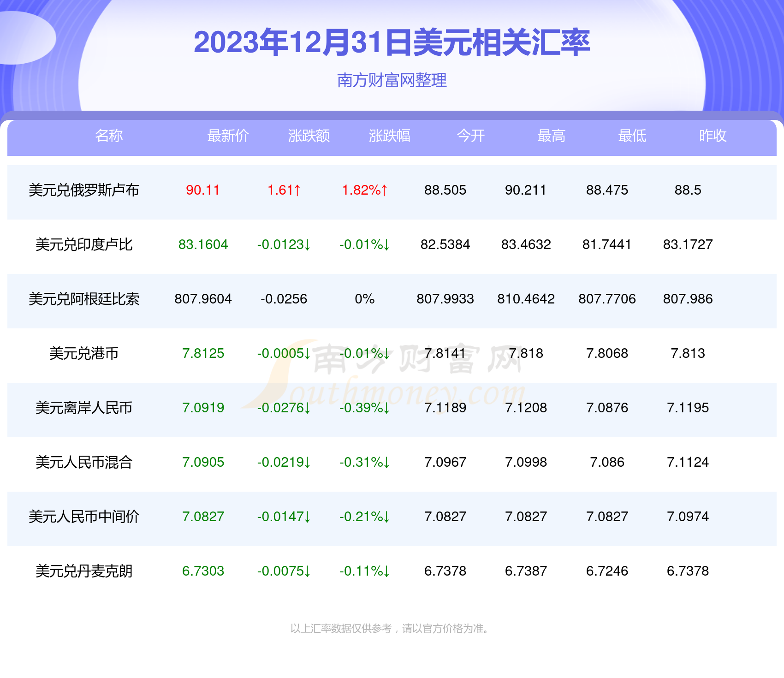
Task: Click the offshore yuan high 7.1208
Action: point(526,408)
